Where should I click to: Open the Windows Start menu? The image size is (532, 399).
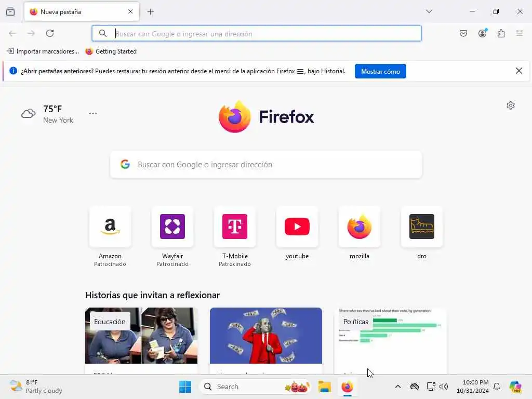pos(185,387)
